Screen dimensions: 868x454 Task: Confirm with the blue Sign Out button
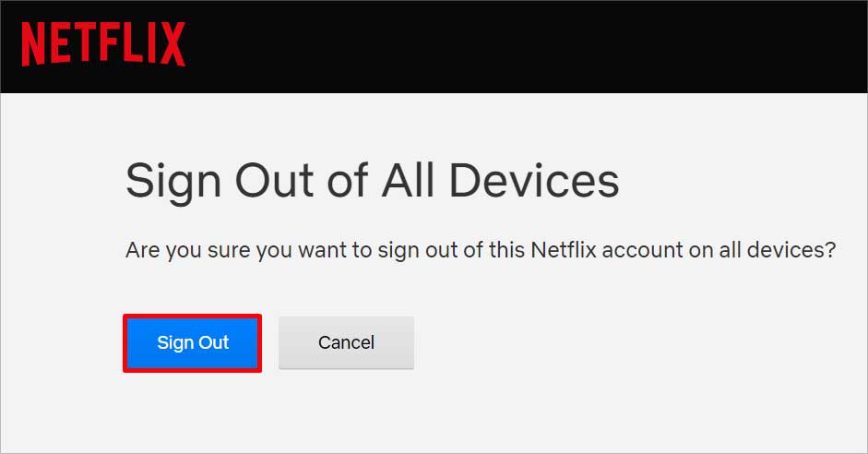click(x=193, y=342)
